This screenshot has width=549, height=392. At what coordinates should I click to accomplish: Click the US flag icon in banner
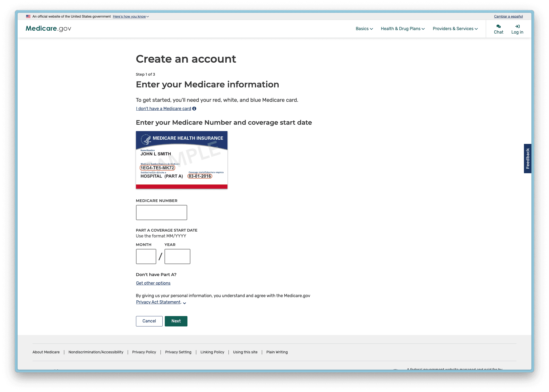coord(28,17)
